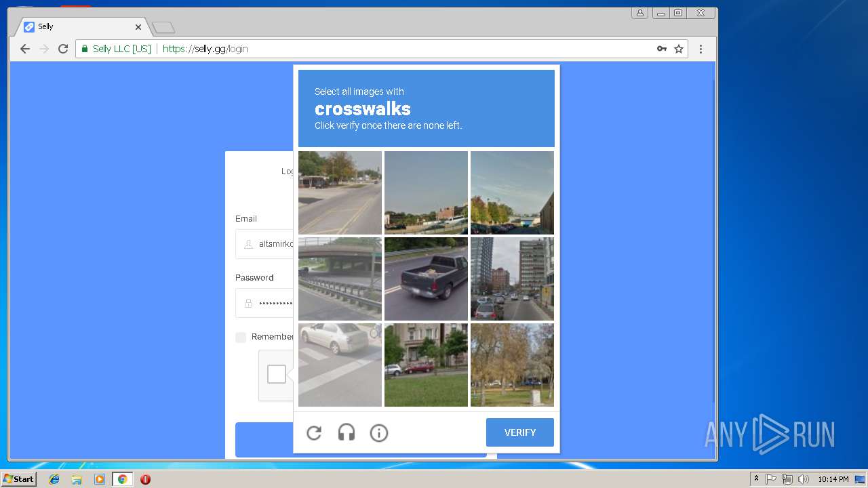Click the selly.gg/login address bar
Screen dimensions: 868x488
382,49
